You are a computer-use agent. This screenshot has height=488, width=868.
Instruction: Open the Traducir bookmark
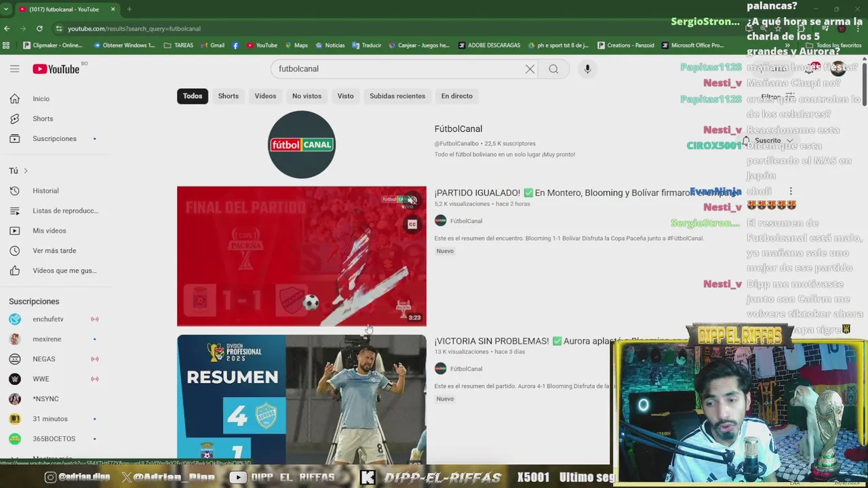click(x=367, y=45)
